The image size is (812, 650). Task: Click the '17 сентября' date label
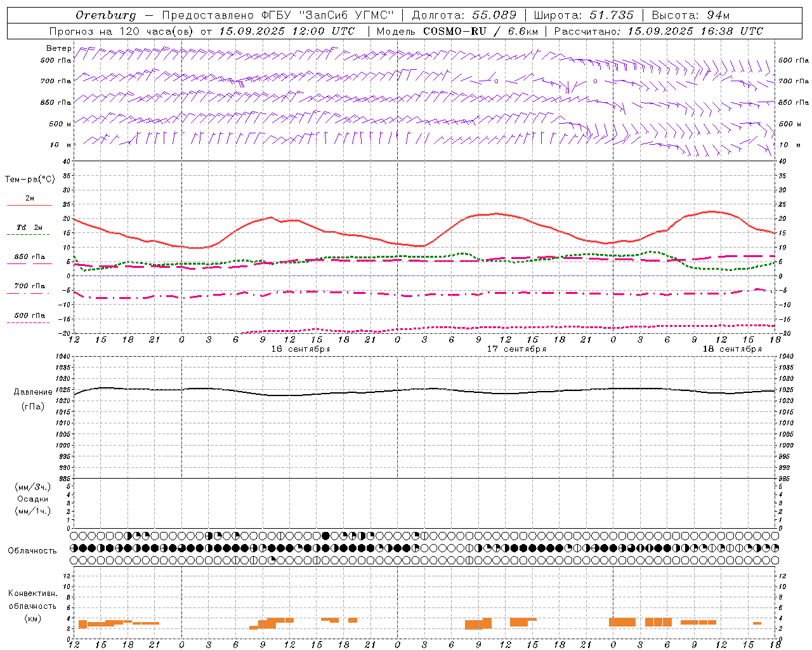pyautogui.click(x=516, y=349)
